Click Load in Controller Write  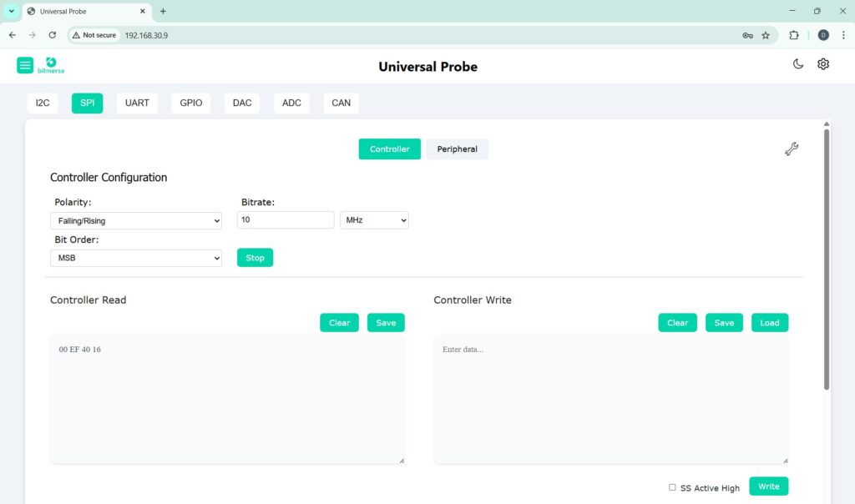pyautogui.click(x=769, y=323)
